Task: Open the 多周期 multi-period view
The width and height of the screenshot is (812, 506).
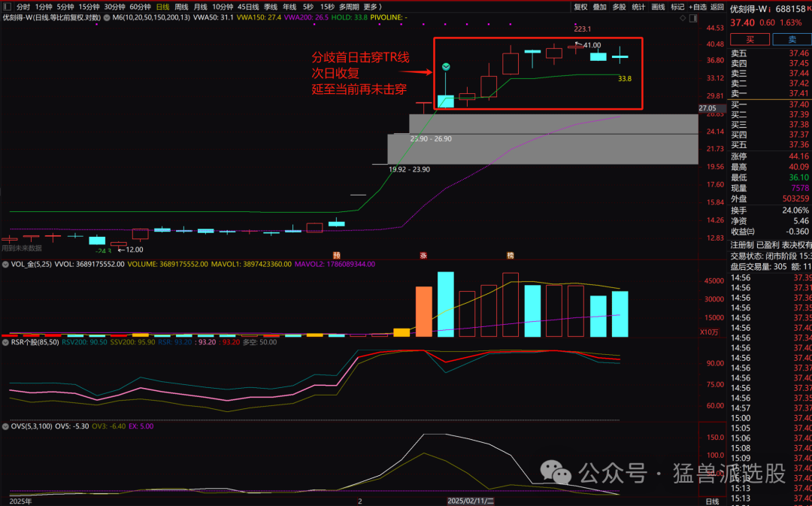Action: (349, 7)
